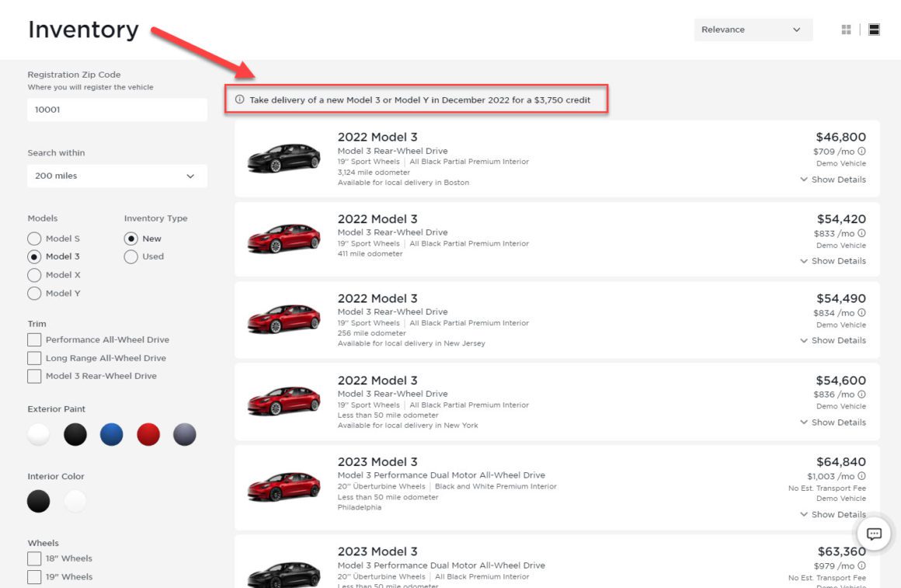This screenshot has width=901, height=588.
Task: Open red Model 3 image at $54,420
Action: [284, 238]
